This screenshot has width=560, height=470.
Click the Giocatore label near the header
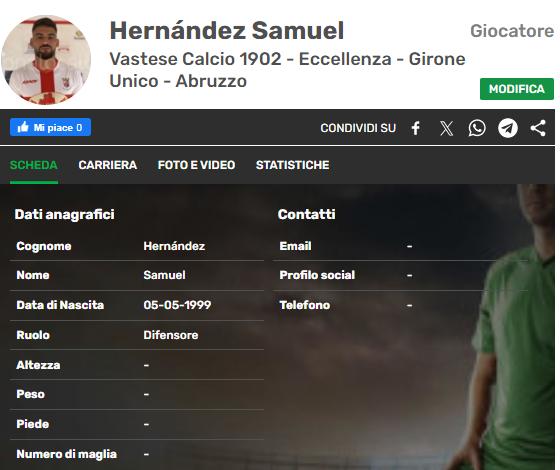click(x=512, y=31)
